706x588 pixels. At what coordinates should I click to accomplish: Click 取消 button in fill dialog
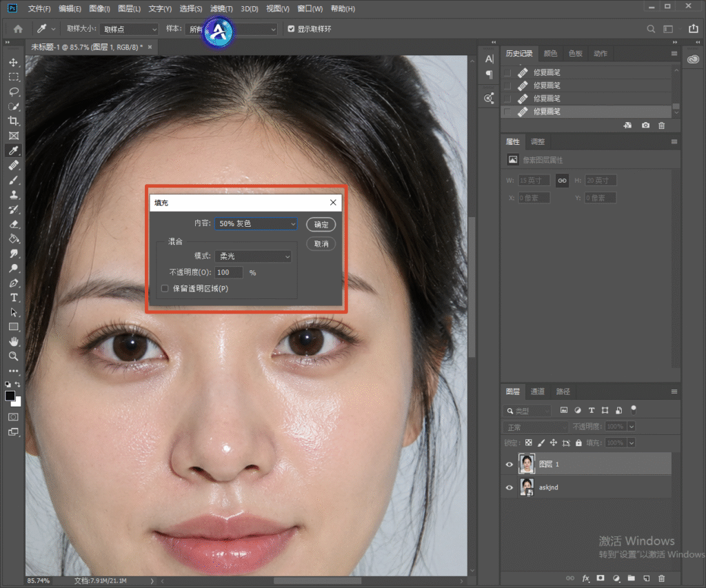point(321,243)
